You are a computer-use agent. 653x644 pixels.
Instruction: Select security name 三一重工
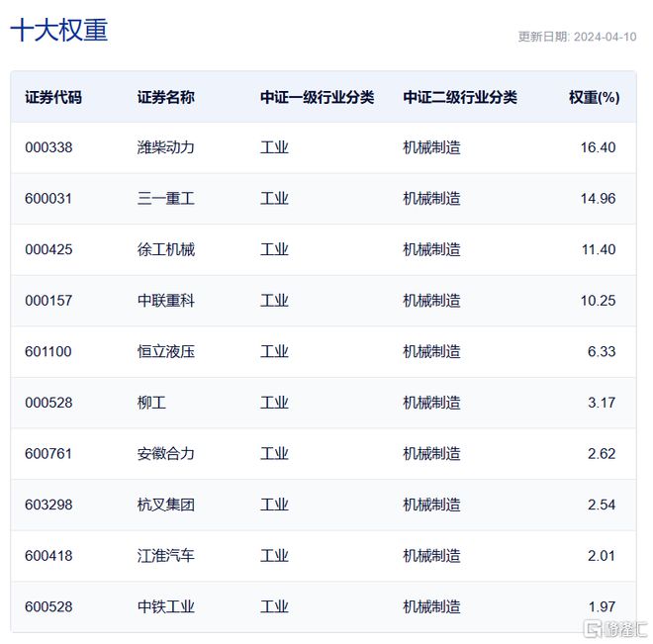tap(166, 199)
